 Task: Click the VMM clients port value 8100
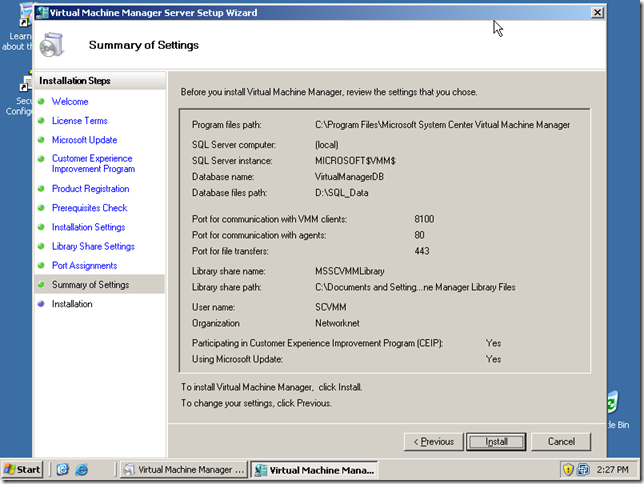424,219
